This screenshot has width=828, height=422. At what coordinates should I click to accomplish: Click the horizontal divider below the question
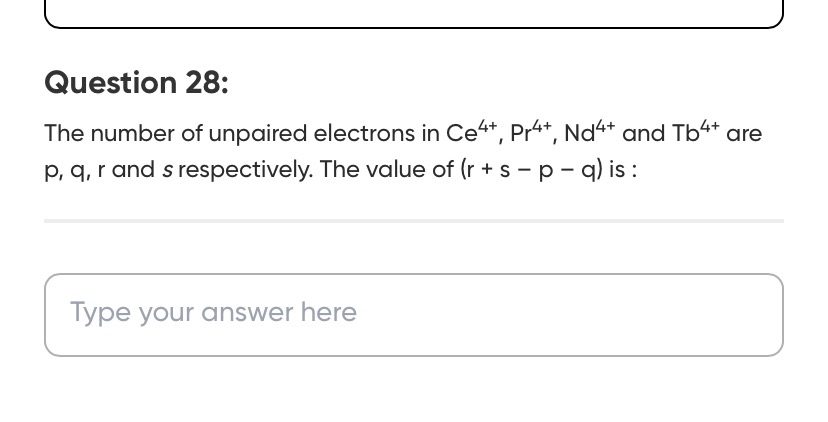(413, 220)
